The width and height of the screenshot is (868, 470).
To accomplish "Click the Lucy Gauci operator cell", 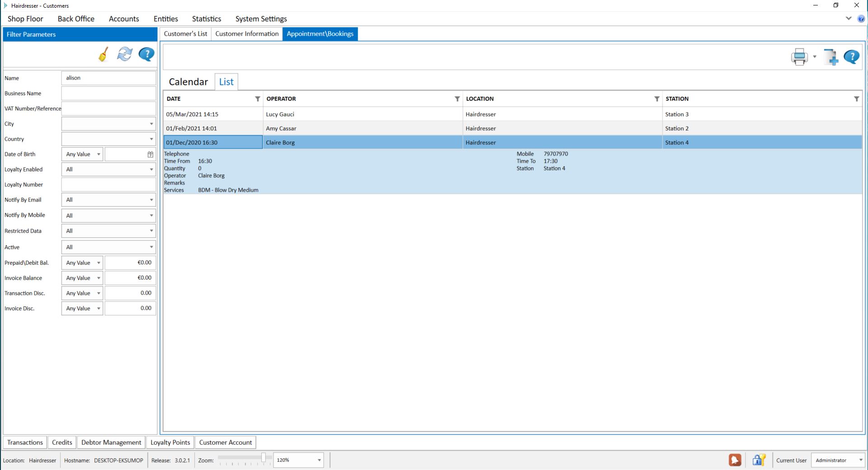I will tap(363, 114).
